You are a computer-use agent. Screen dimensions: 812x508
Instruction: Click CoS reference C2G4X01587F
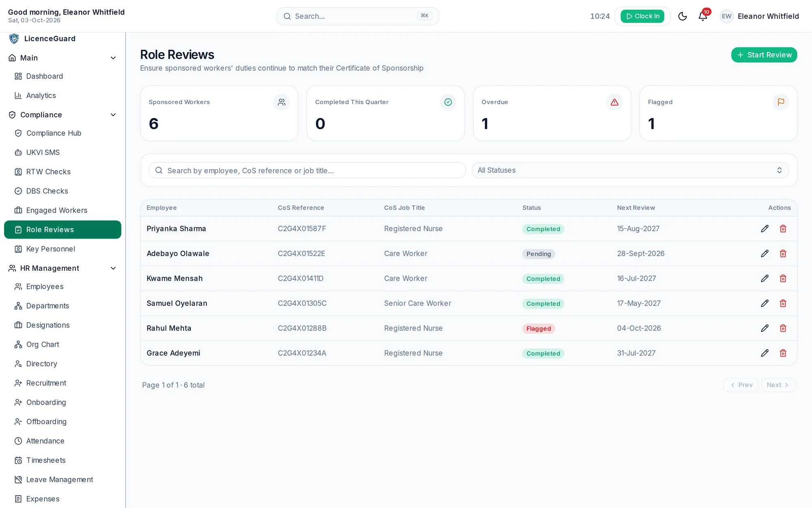[x=302, y=229]
